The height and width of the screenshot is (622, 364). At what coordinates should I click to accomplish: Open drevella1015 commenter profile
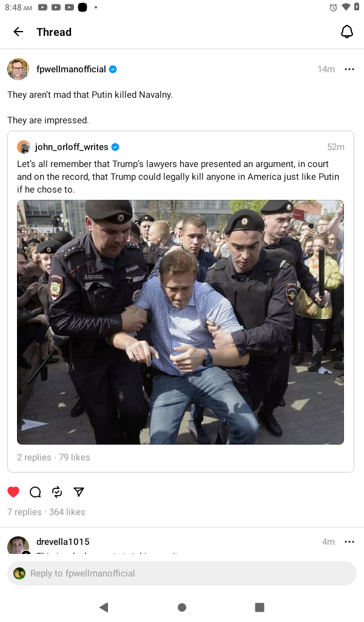63,541
